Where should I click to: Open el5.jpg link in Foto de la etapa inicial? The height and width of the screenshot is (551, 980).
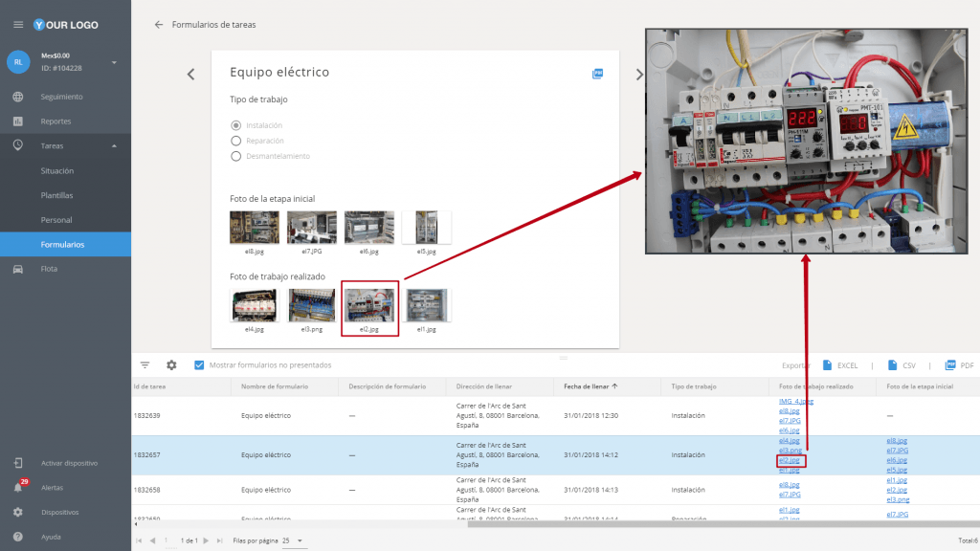coord(896,470)
